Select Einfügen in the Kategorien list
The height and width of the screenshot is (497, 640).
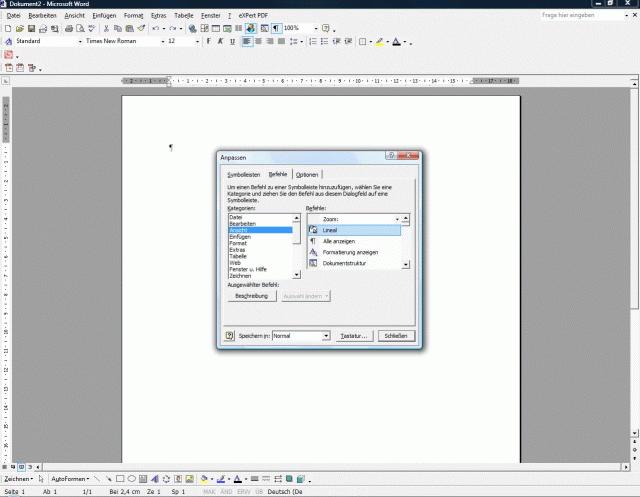coord(260,237)
